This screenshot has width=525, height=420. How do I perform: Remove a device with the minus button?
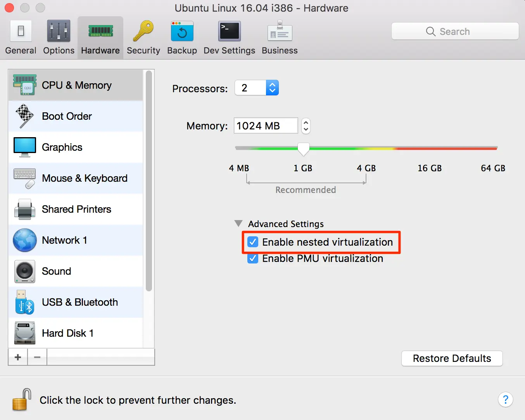click(37, 357)
